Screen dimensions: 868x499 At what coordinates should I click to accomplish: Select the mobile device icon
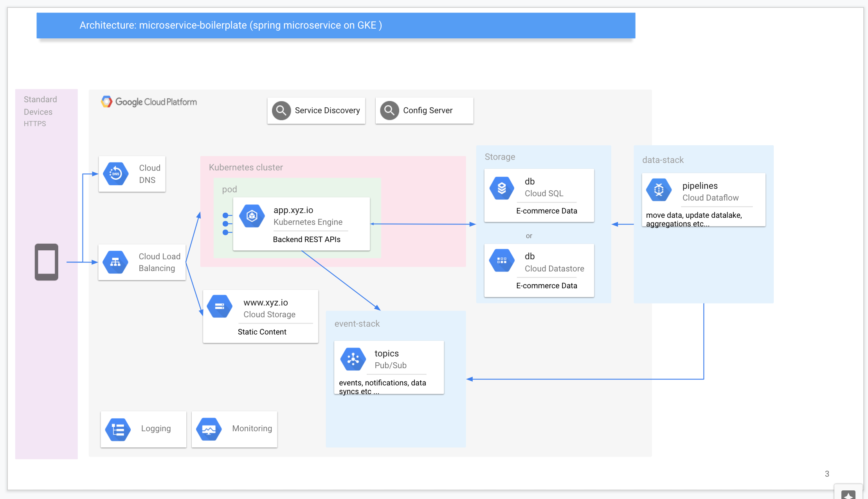[47, 262]
